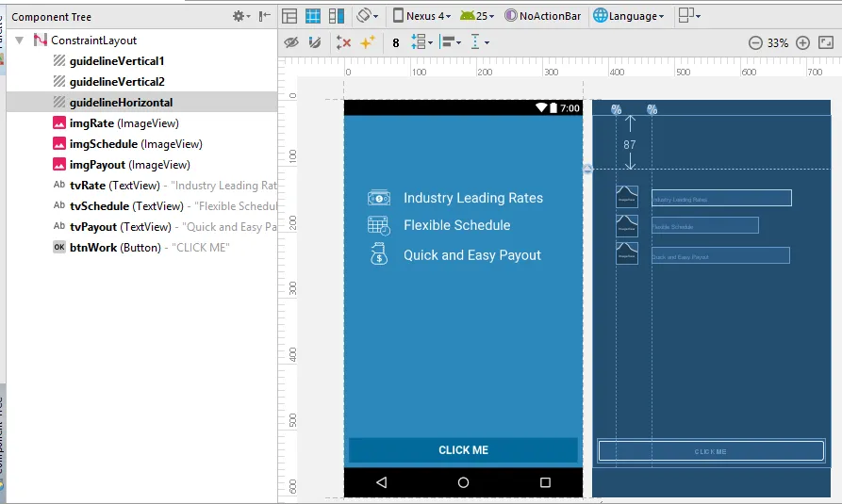Click default margins value 8
Image resolution: width=842 pixels, height=504 pixels.
coord(396,43)
